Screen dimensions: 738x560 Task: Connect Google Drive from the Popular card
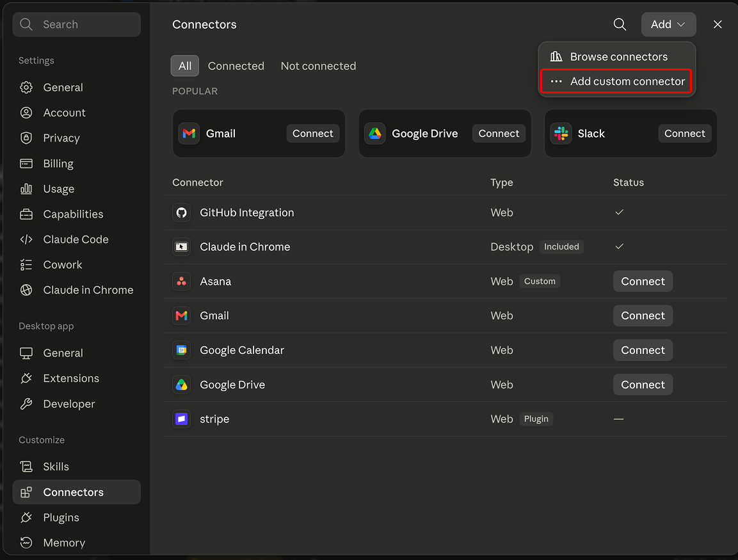coord(499,134)
